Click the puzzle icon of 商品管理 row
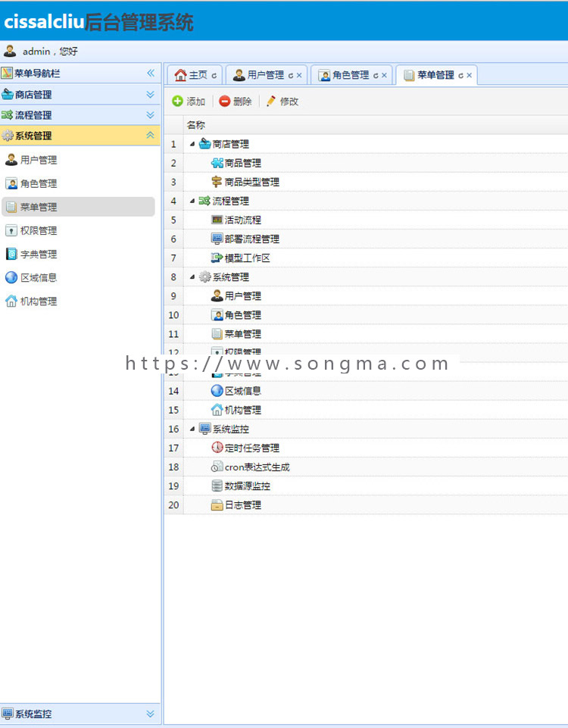The width and height of the screenshot is (568, 728). [x=217, y=163]
